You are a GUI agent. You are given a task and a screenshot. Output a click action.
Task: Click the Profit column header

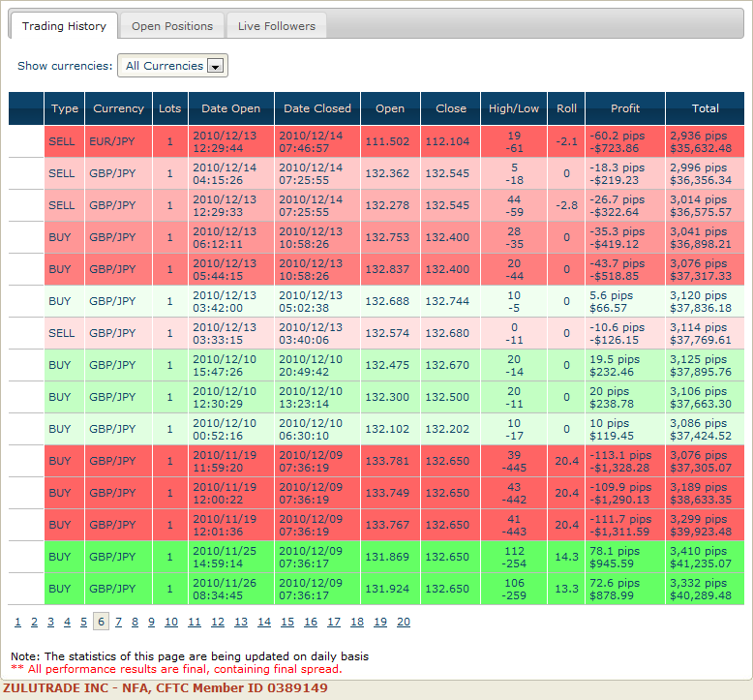(x=625, y=108)
